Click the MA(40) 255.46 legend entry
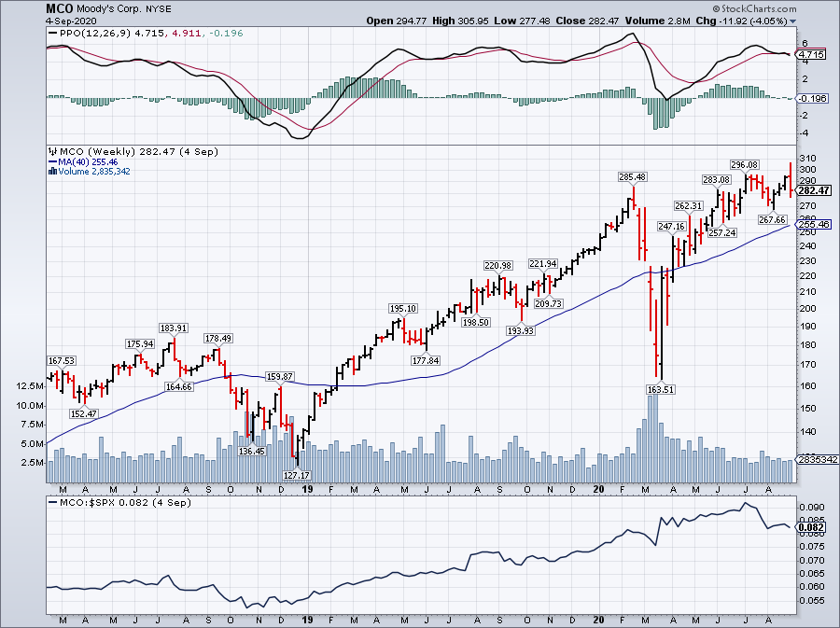Screen dimensions: 840x628 pos(83,161)
